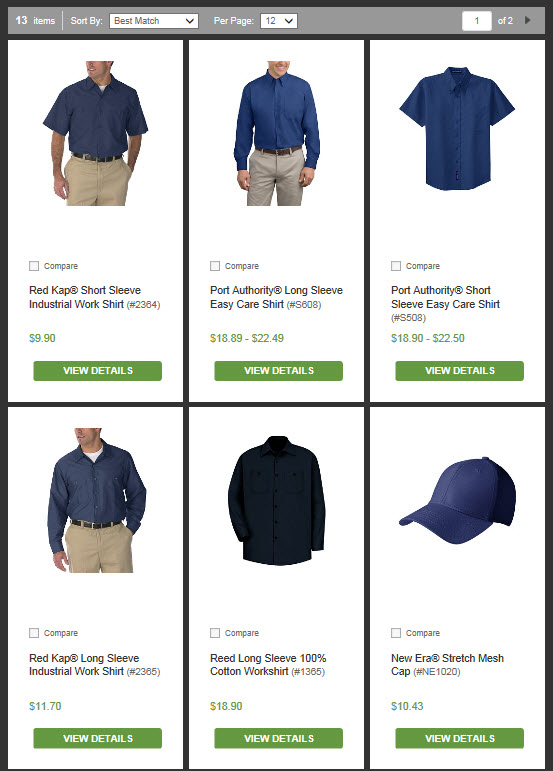
Task: Open New Era Stretch Mesh Cap thumbnail
Action: tap(457, 501)
